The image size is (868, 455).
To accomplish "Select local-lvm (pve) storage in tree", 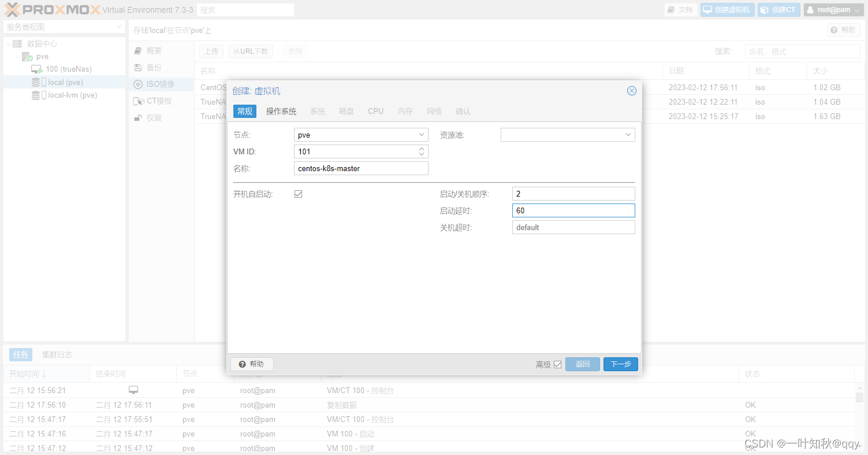I will [x=72, y=95].
